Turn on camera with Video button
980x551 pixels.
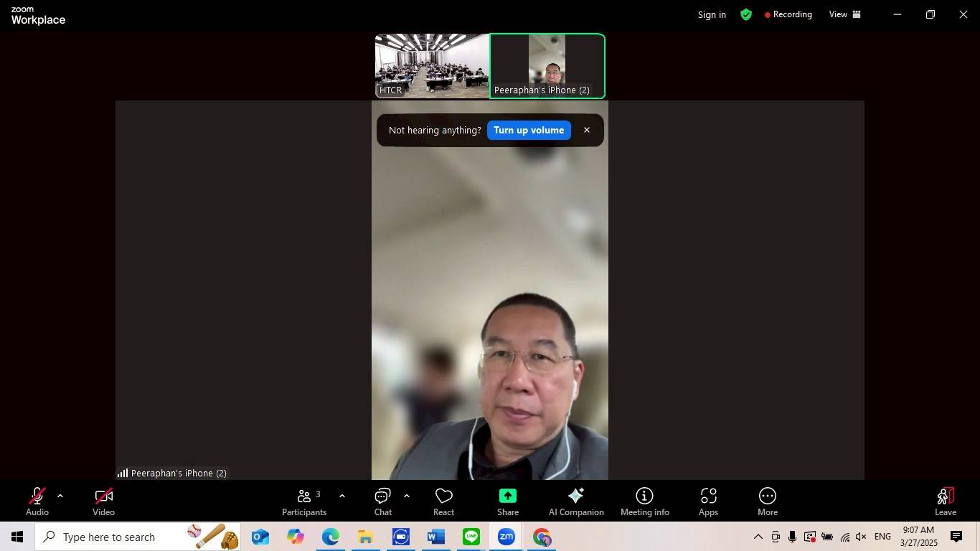click(x=103, y=501)
